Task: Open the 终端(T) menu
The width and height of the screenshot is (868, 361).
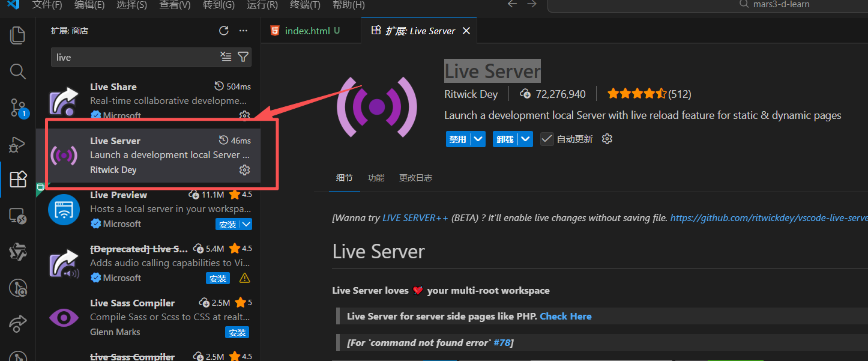Action: point(305,5)
